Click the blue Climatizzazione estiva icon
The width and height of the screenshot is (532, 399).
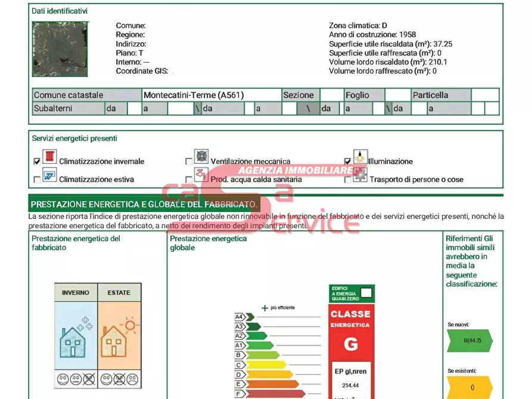49,176
